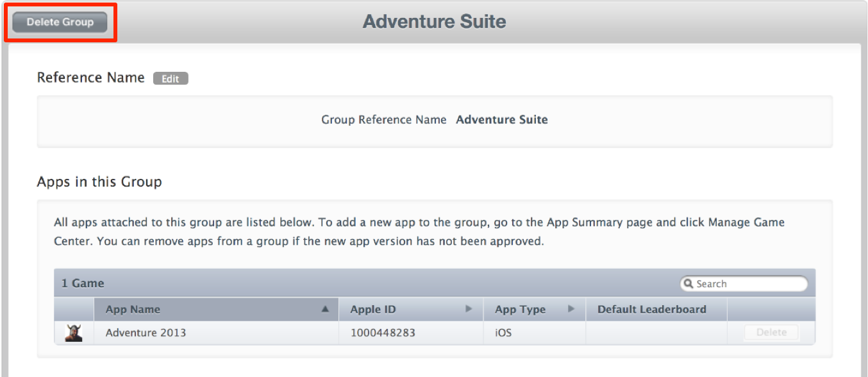Click the bold Adventure Suite reference name value
Viewport: 868px width, 377px height.
[501, 120]
